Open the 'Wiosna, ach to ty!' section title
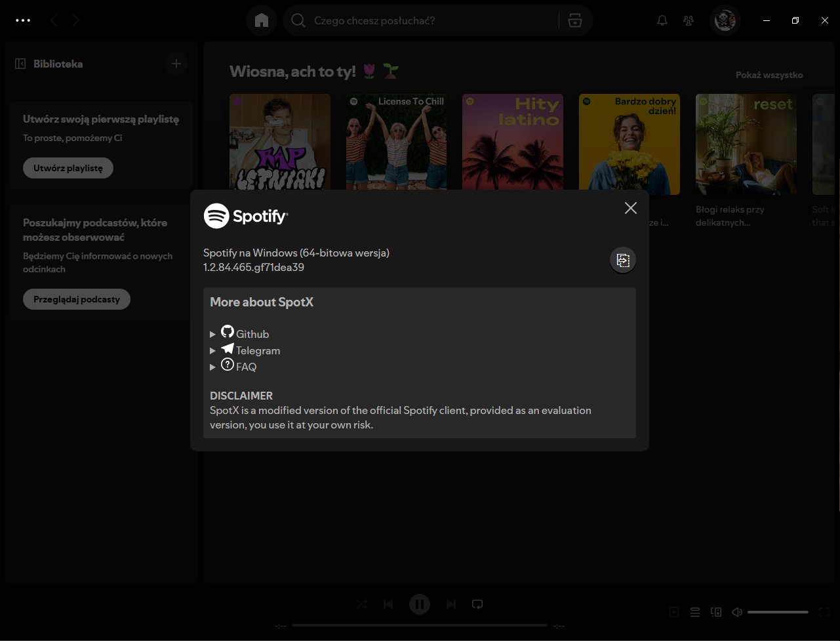The width and height of the screenshot is (840, 641). [x=314, y=71]
